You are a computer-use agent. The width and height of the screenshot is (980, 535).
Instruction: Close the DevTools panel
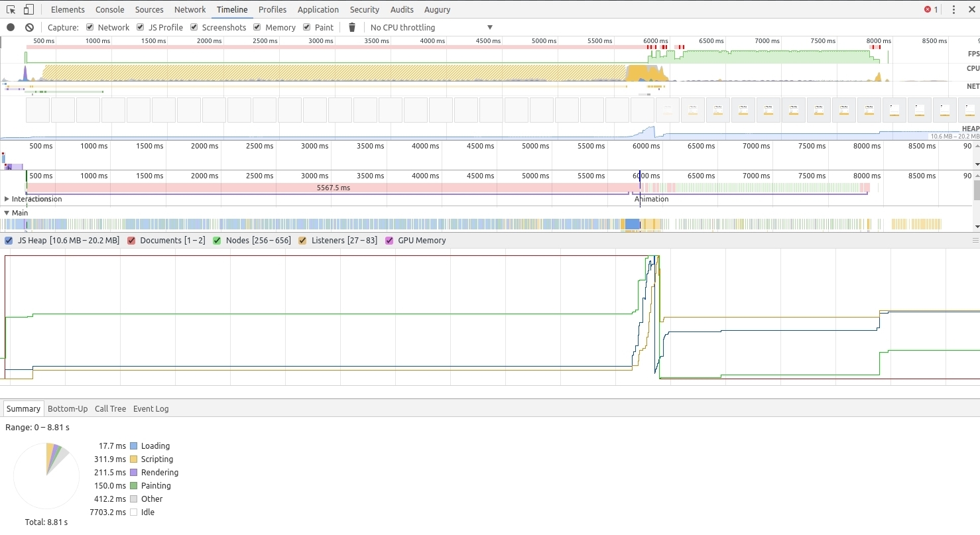pyautogui.click(x=971, y=9)
